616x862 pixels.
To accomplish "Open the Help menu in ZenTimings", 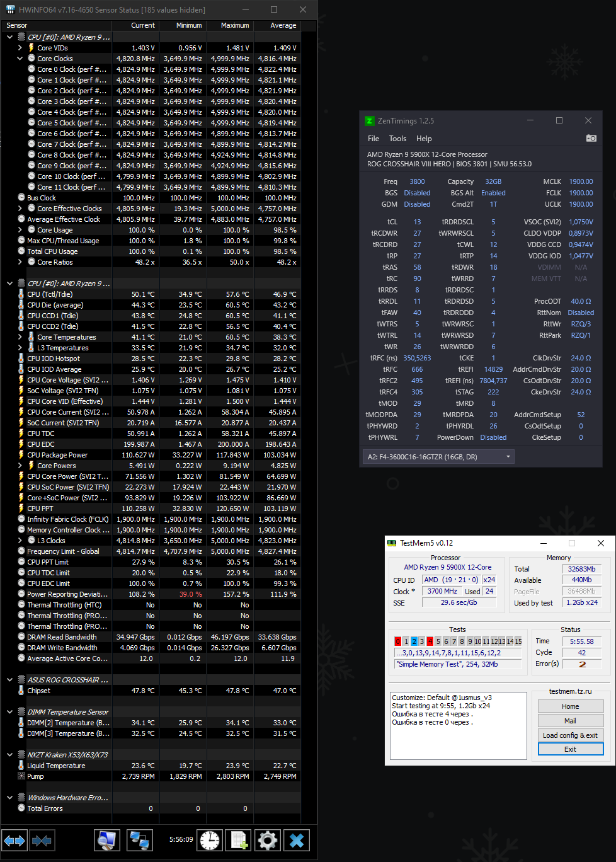I will 424,139.
